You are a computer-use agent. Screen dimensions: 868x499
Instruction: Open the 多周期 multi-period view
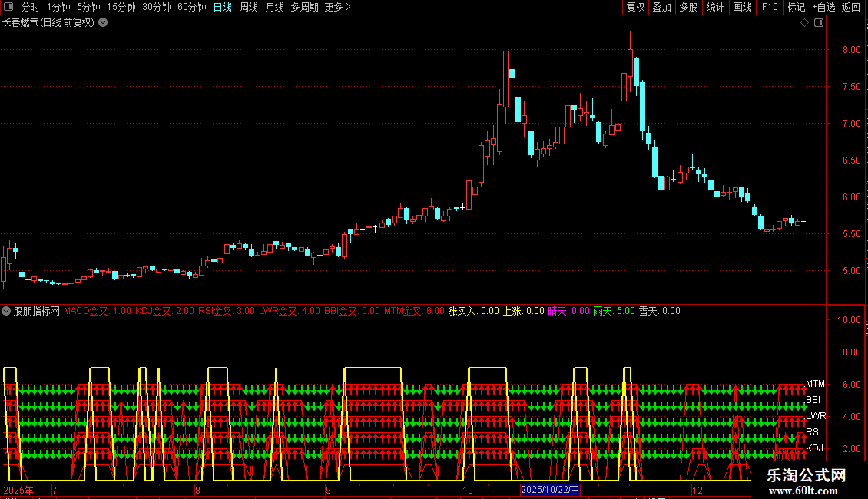pos(304,7)
